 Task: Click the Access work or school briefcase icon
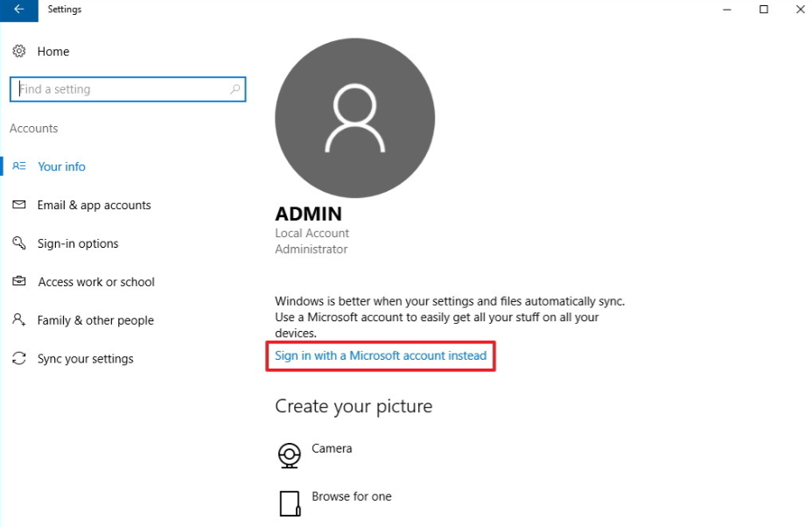(19, 282)
